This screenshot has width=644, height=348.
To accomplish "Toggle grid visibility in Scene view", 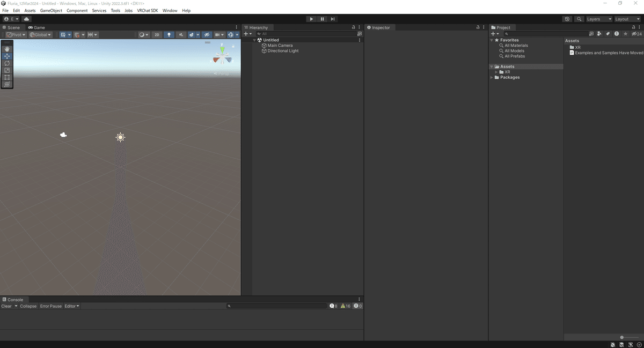I will coord(63,35).
